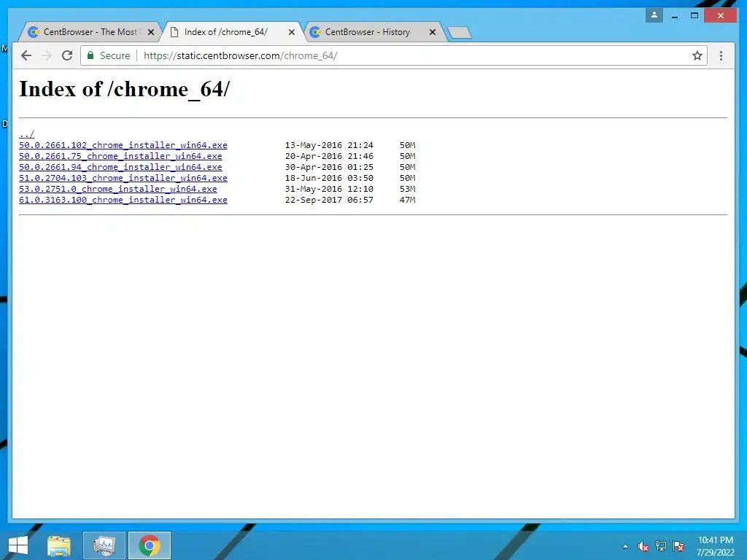
Task: Click the file size '53M'
Action: click(407, 189)
